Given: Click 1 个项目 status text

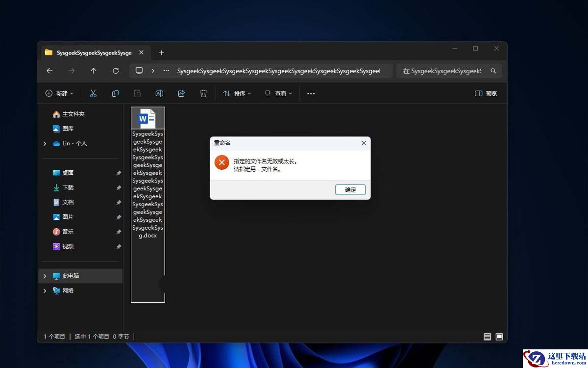Looking at the screenshot, I should [54, 337].
